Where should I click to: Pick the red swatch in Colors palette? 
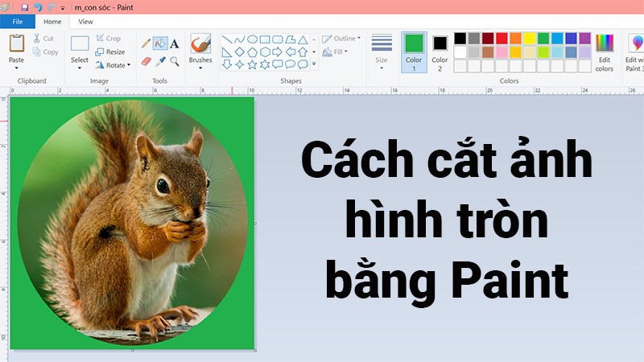[x=502, y=39]
